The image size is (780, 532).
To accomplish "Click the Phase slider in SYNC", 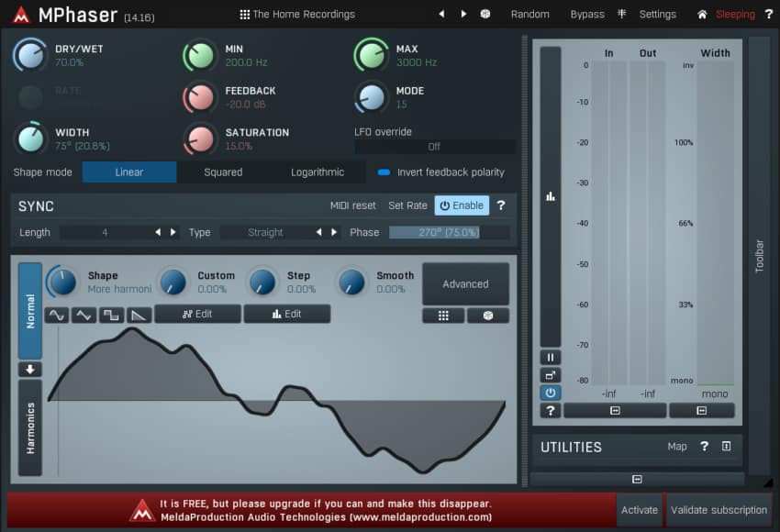I will click(x=449, y=232).
